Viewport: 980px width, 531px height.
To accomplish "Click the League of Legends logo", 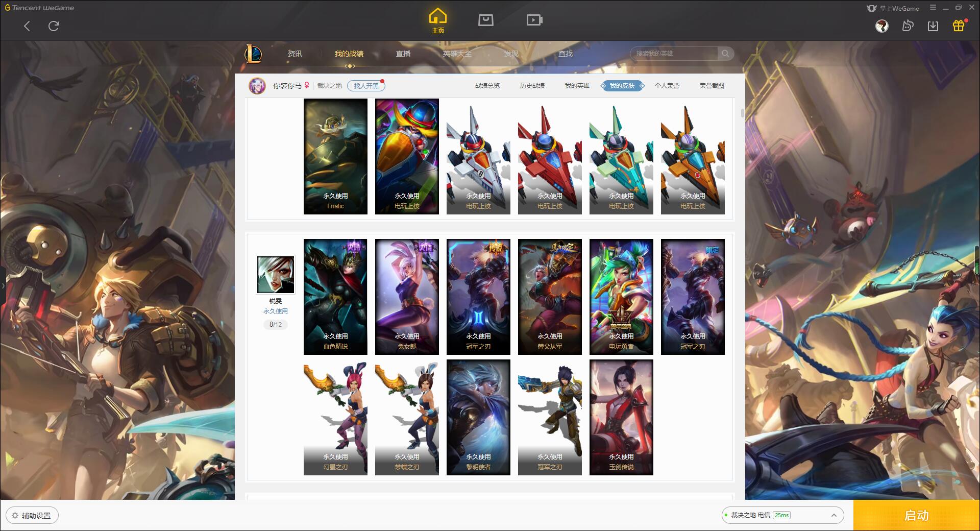I will [x=254, y=53].
